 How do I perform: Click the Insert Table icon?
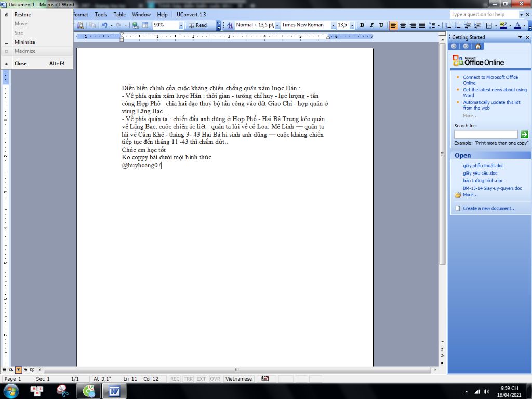[145, 25]
